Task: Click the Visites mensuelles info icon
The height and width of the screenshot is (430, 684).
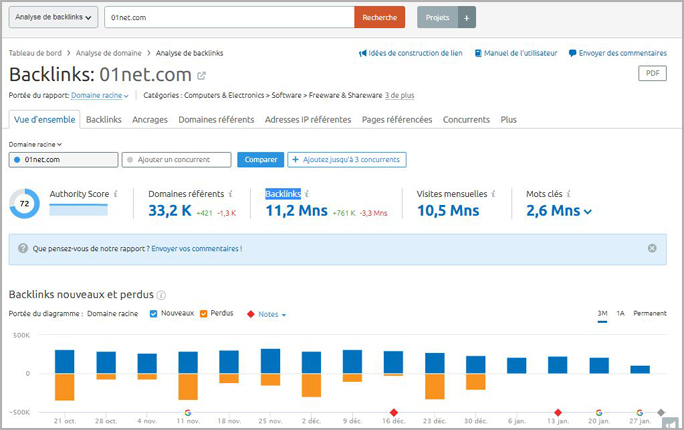Action: click(493, 194)
